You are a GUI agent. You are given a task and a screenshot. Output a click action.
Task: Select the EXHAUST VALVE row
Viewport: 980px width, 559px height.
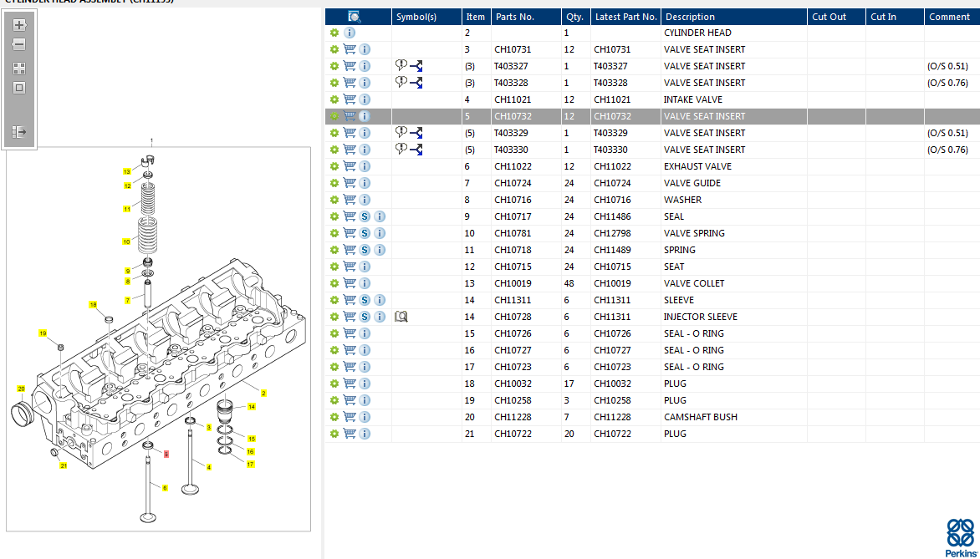pos(697,166)
